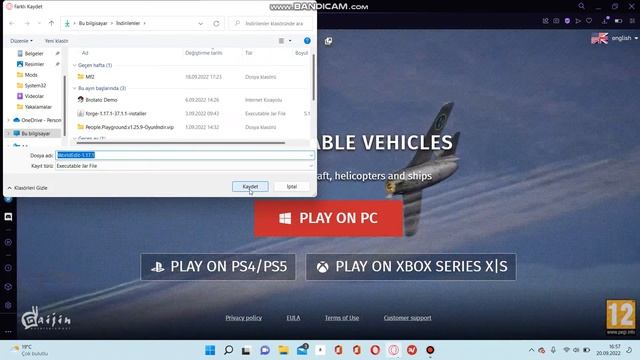Select Bu bilgisayar in the address breadcrumb
Viewport: 640px width, 360px height.
click(93, 23)
